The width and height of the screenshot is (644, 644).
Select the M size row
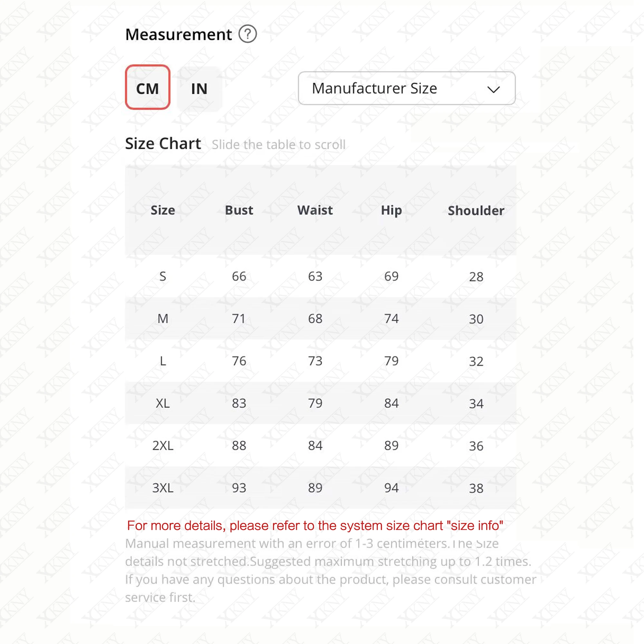pyautogui.click(x=163, y=319)
